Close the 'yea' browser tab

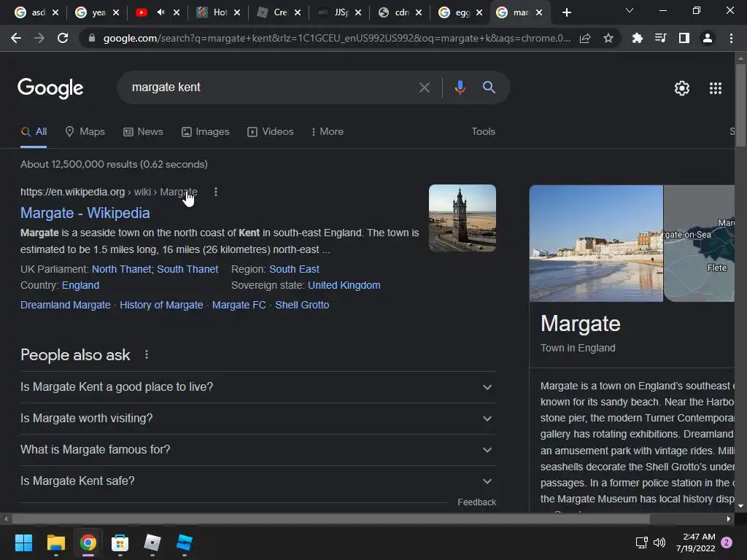click(x=116, y=13)
